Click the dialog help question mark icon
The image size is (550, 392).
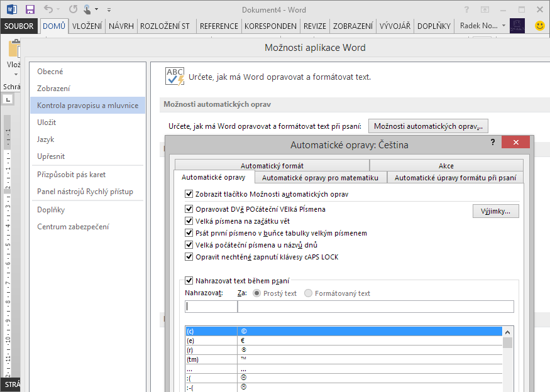pos(492,143)
